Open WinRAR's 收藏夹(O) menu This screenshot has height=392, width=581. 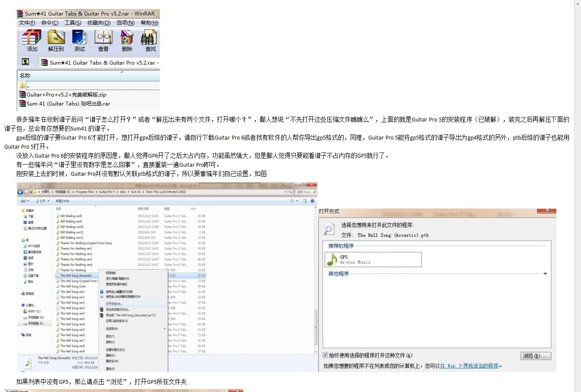coord(99,23)
